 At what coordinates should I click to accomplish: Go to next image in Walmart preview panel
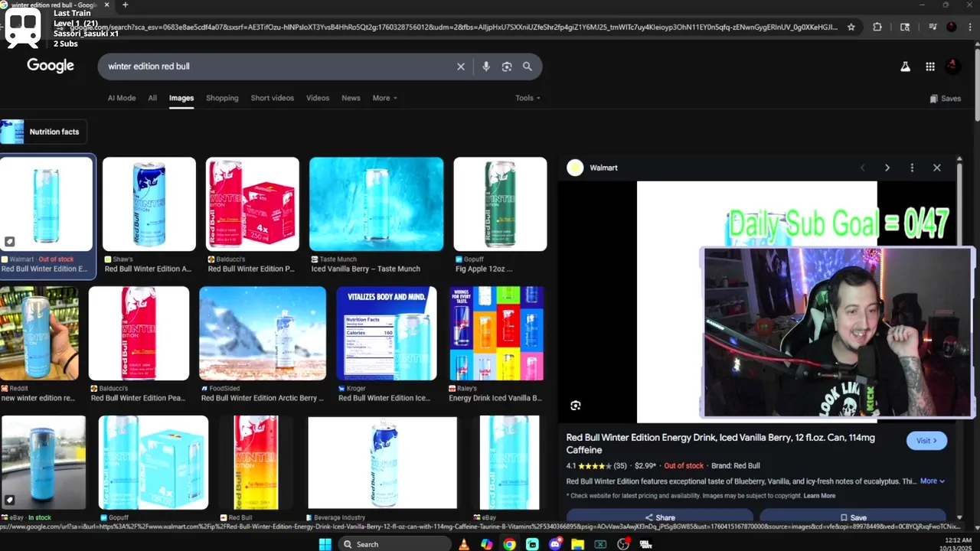point(887,168)
